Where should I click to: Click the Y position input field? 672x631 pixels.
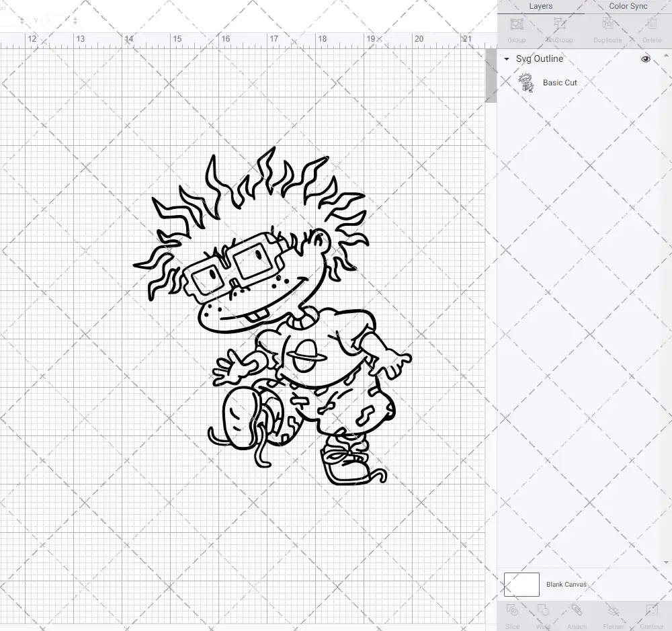(55, 20)
